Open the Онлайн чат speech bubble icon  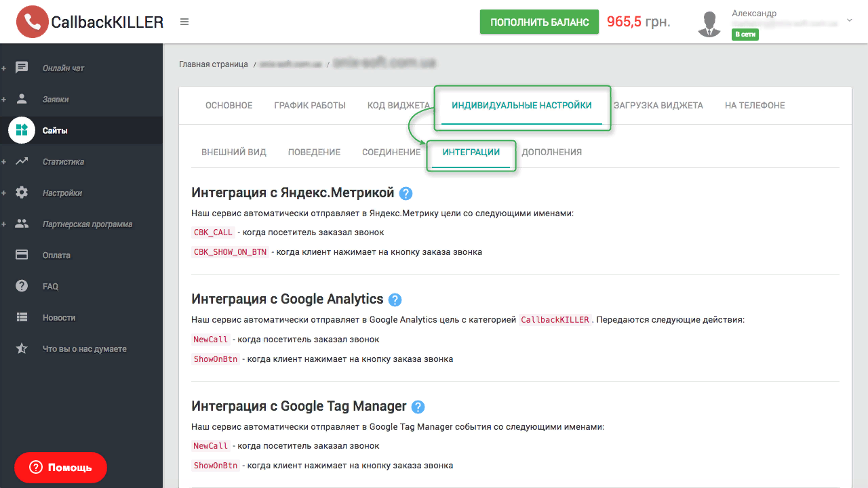(x=22, y=68)
